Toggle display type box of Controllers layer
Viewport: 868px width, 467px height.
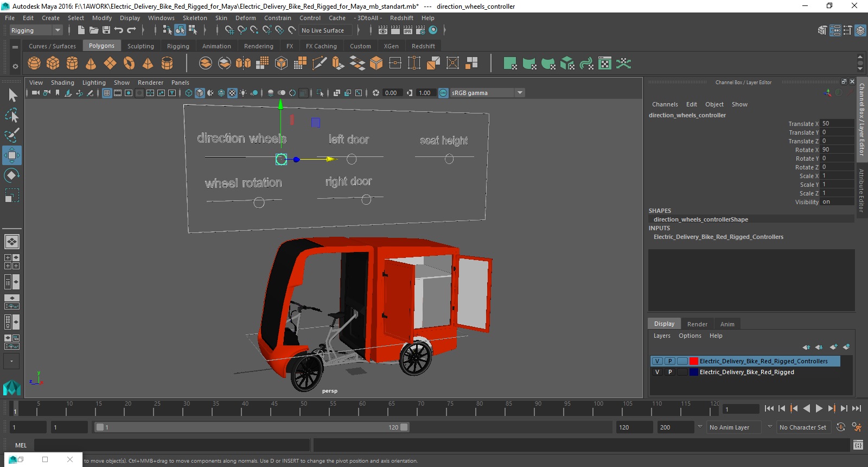(682, 361)
